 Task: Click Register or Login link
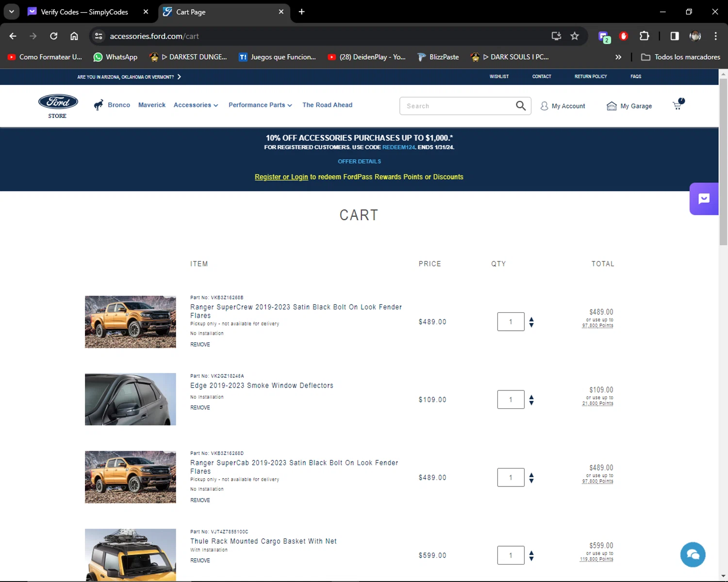click(x=281, y=177)
